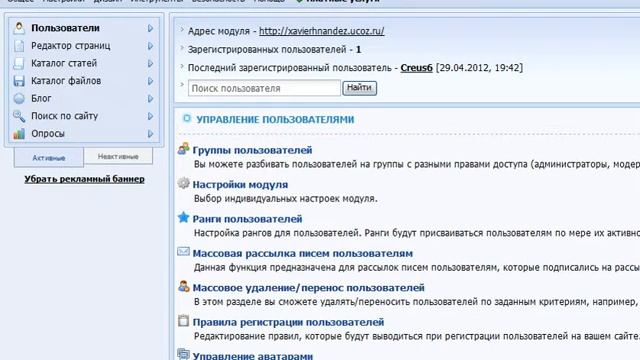The image size is (640, 360).
Task: Expand the Каталог статей submenu arrow
Action: pyautogui.click(x=151, y=63)
